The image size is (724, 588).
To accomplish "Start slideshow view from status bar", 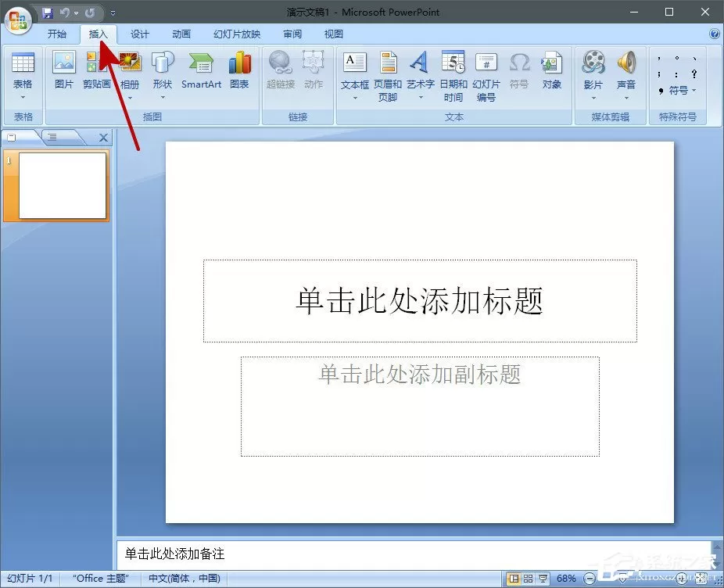I will pyautogui.click(x=543, y=579).
